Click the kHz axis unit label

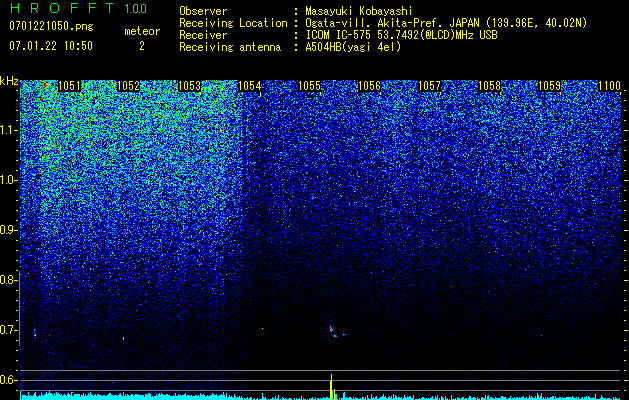[9, 81]
